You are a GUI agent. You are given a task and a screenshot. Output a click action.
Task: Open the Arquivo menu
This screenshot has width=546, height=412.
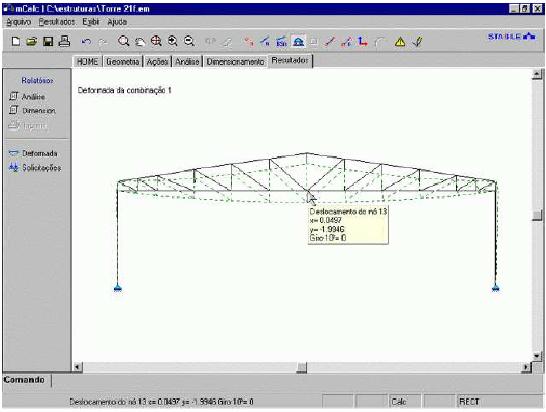pyautogui.click(x=19, y=22)
